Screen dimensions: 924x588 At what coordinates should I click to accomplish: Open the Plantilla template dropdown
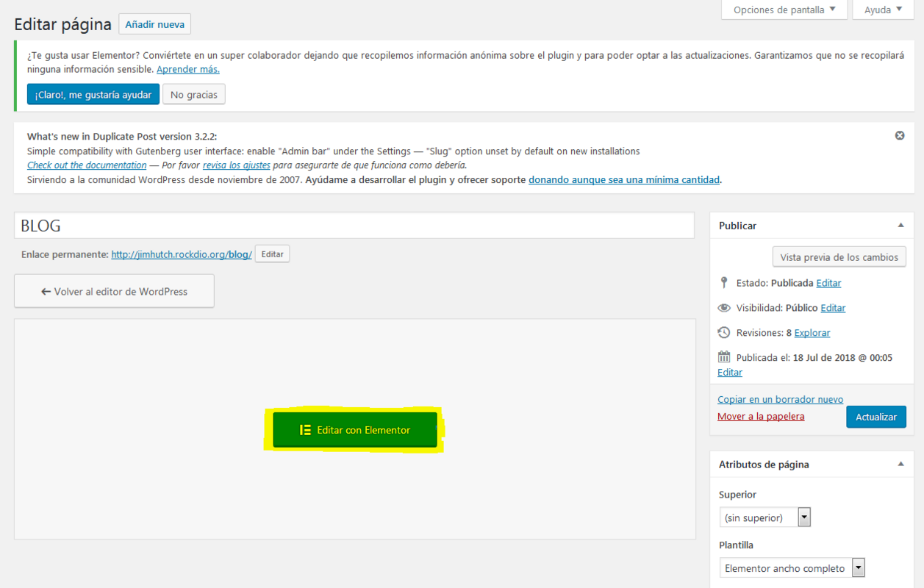click(792, 568)
